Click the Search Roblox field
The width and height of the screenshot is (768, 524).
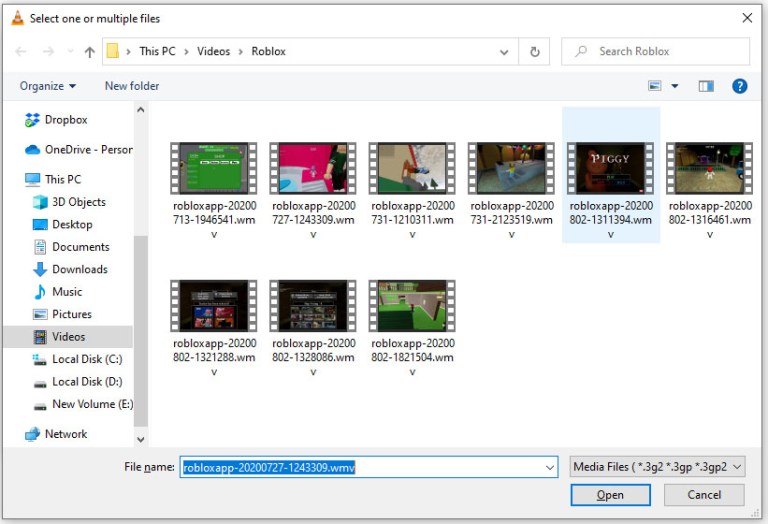click(655, 51)
